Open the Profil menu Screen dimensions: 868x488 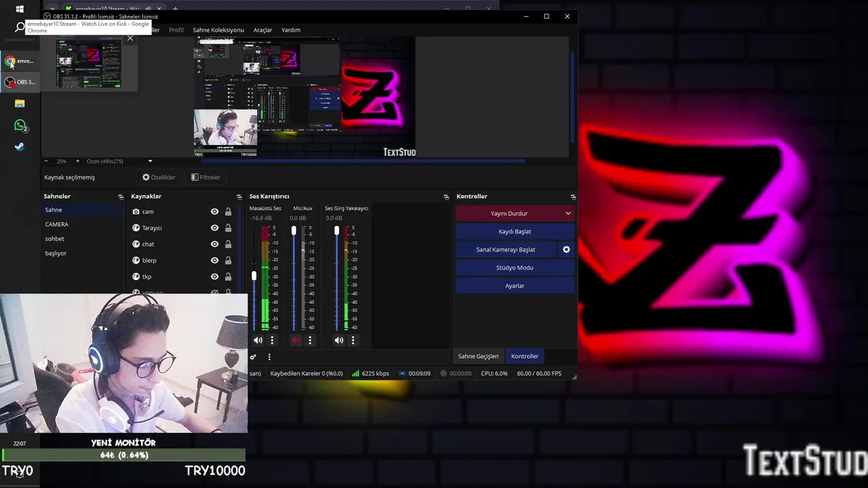click(176, 30)
